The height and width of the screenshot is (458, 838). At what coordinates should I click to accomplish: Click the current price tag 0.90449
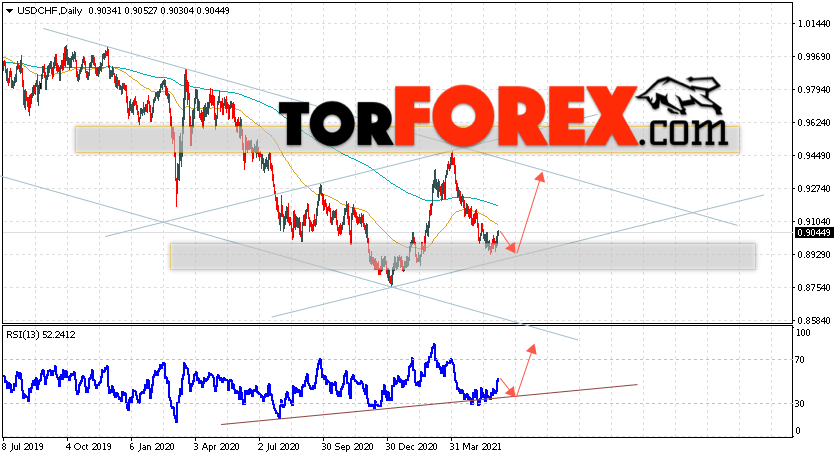[x=814, y=232]
